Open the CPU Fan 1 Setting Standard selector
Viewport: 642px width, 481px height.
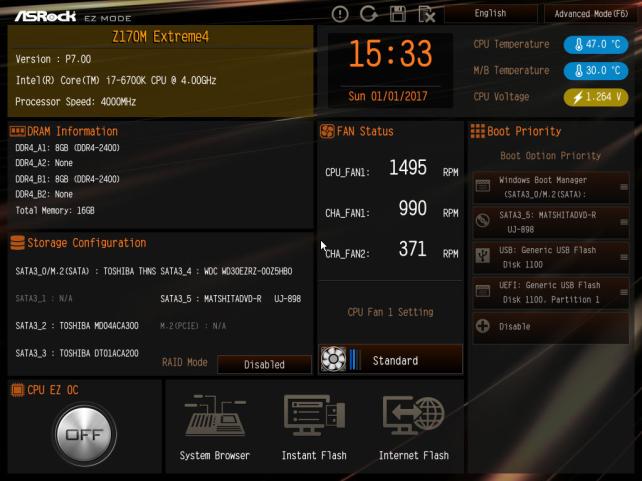[x=391, y=359]
